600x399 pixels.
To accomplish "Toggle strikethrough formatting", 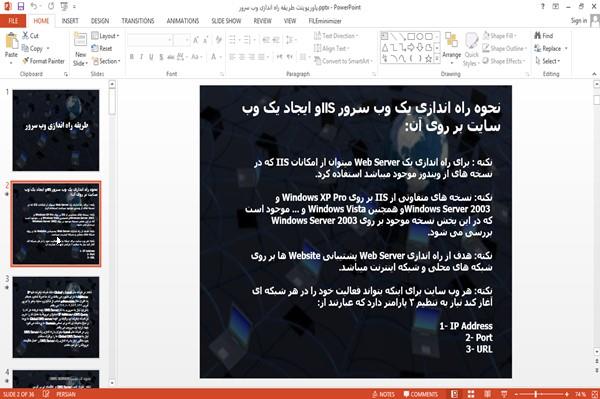I will pyautogui.click(x=171, y=57).
